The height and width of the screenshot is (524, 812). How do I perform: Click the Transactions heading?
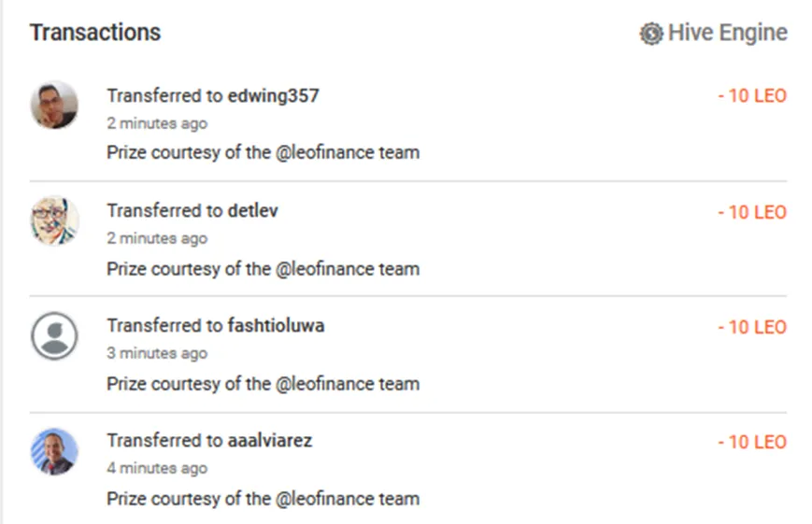coord(95,32)
